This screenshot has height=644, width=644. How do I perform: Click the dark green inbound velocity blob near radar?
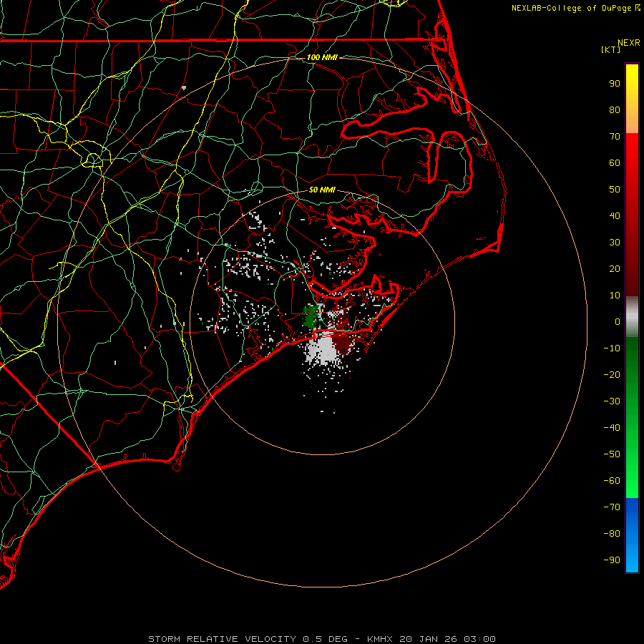[x=311, y=316]
